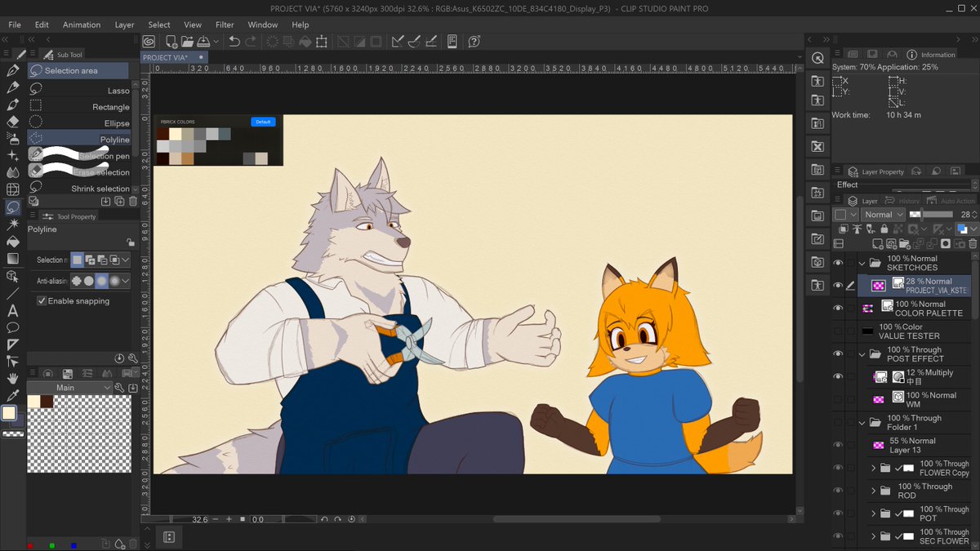Rotate canvas left using bottom bar icon

(x=324, y=519)
